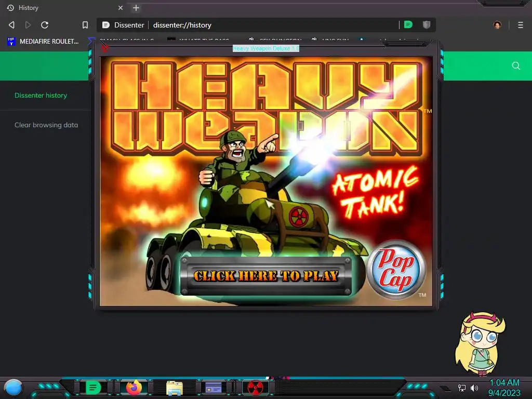532x399 pixels.
Task: Open the Dissenter browser taskbar icon
Action: click(x=94, y=388)
